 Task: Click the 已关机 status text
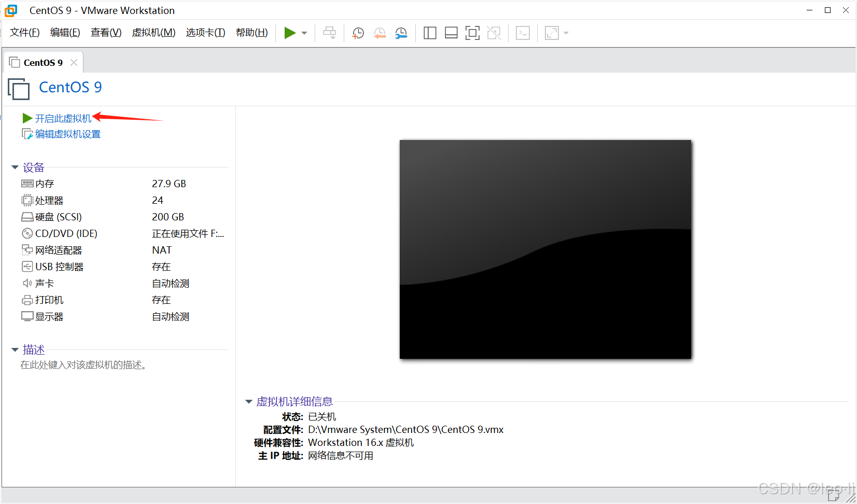click(x=322, y=416)
